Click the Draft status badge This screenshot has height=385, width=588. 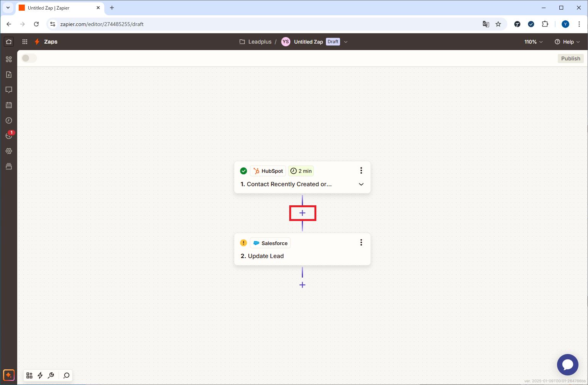pyautogui.click(x=333, y=42)
